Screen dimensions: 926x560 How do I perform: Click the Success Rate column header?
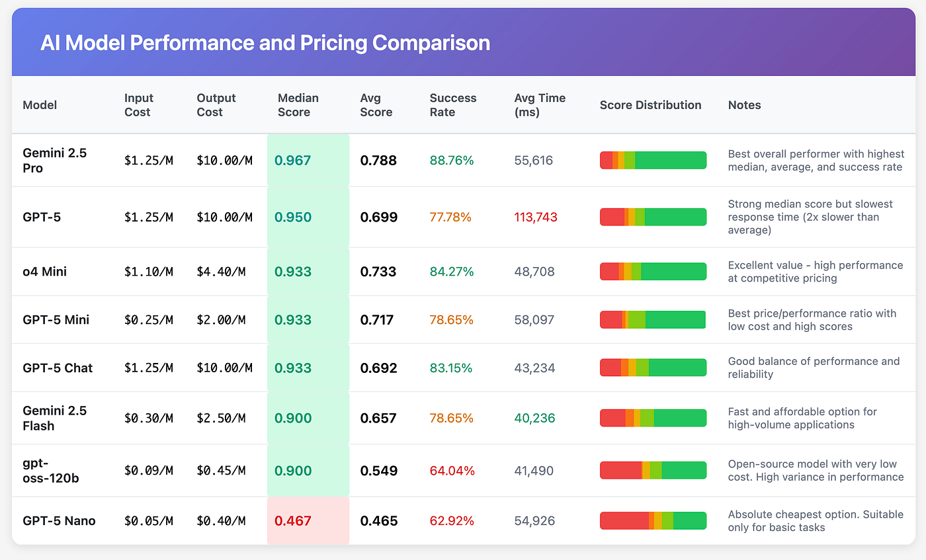coord(453,105)
